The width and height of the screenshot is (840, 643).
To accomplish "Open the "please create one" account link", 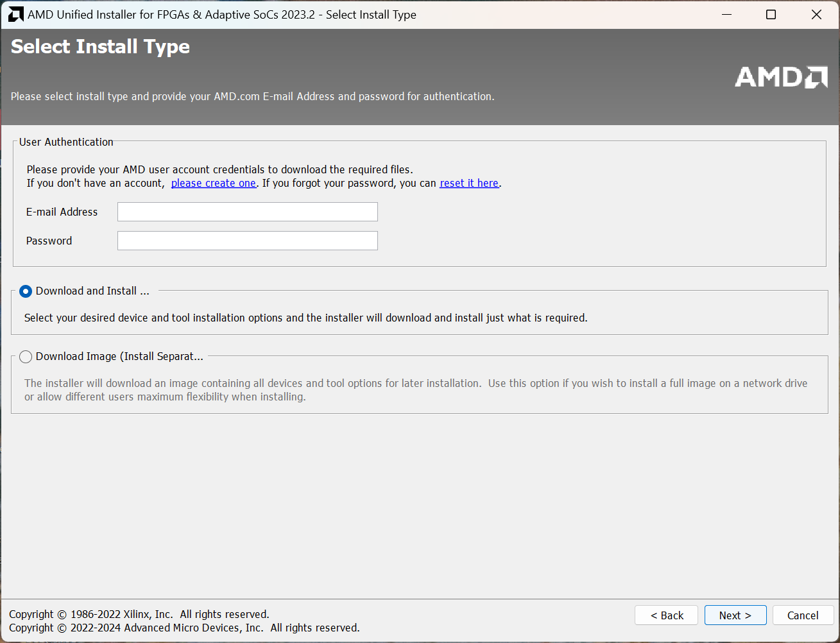I will click(213, 184).
